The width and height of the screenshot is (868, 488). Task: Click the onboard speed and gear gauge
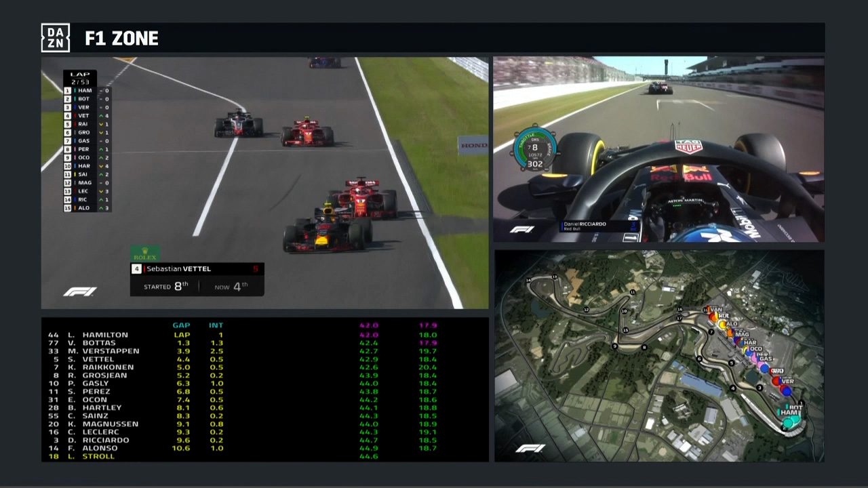[x=534, y=148]
